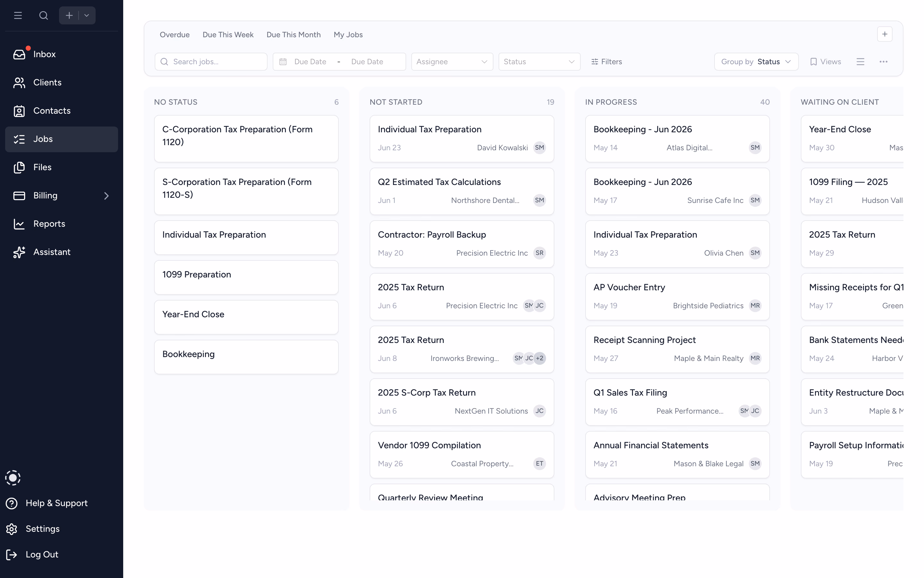Go to Clients in sidebar
Viewport: 924px width, 578px height.
tap(62, 83)
